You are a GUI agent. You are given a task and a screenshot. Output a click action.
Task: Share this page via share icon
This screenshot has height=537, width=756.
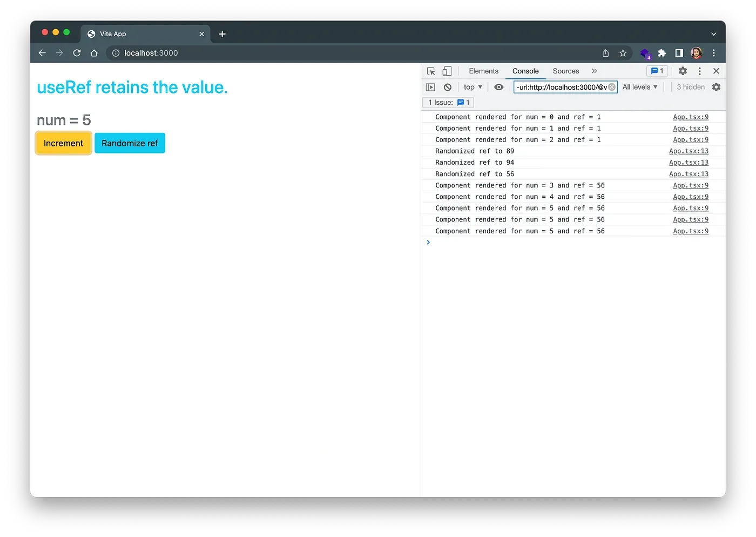pos(605,53)
